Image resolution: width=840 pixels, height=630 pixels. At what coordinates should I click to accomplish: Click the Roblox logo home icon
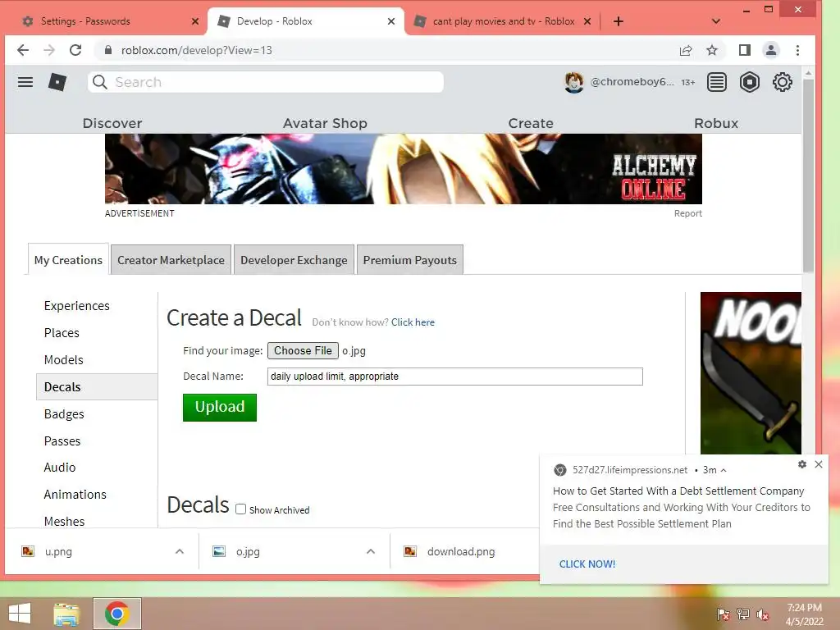pyautogui.click(x=57, y=82)
